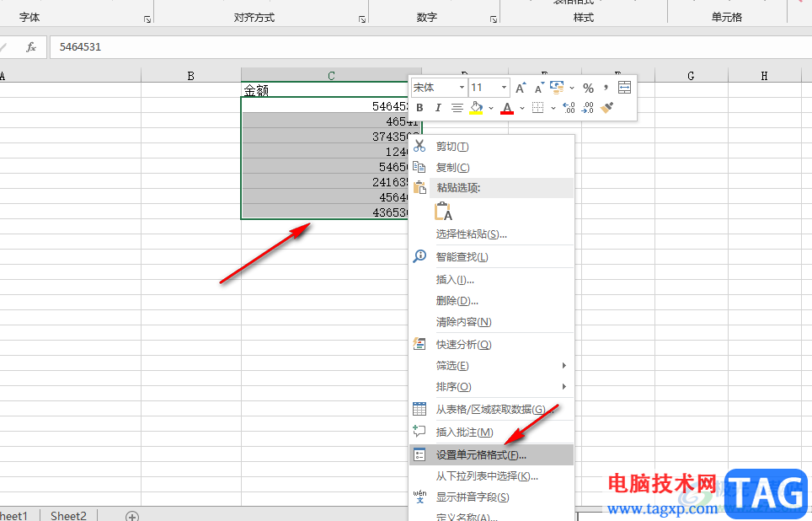The height and width of the screenshot is (521, 812).
Task: Decrease font size with the A-down icon
Action: tap(539, 88)
